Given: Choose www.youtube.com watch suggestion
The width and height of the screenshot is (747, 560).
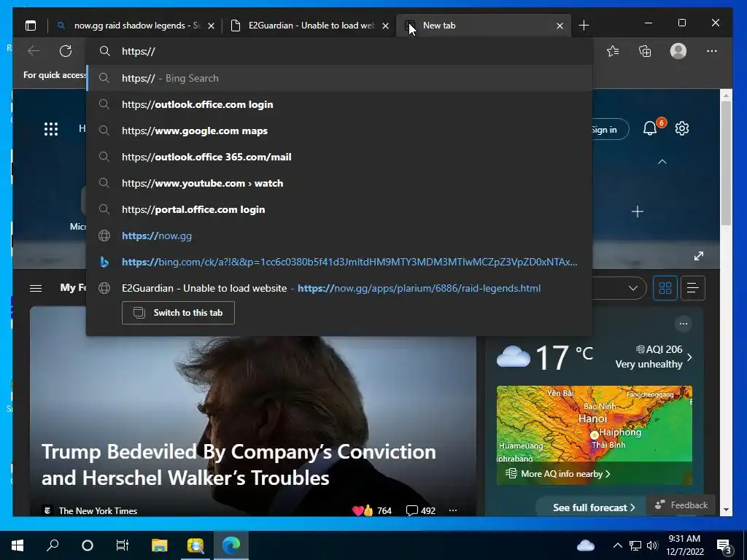Looking at the screenshot, I should (339, 183).
